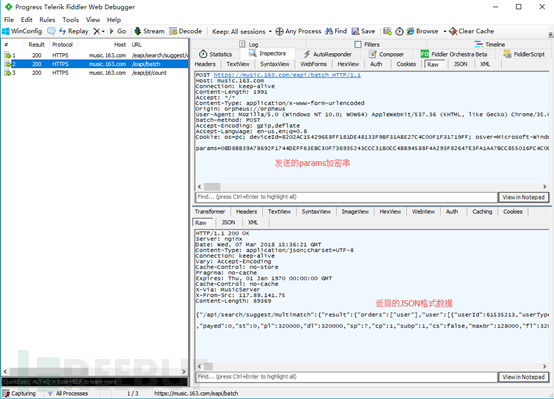Open the Edit menu

pos(26,20)
